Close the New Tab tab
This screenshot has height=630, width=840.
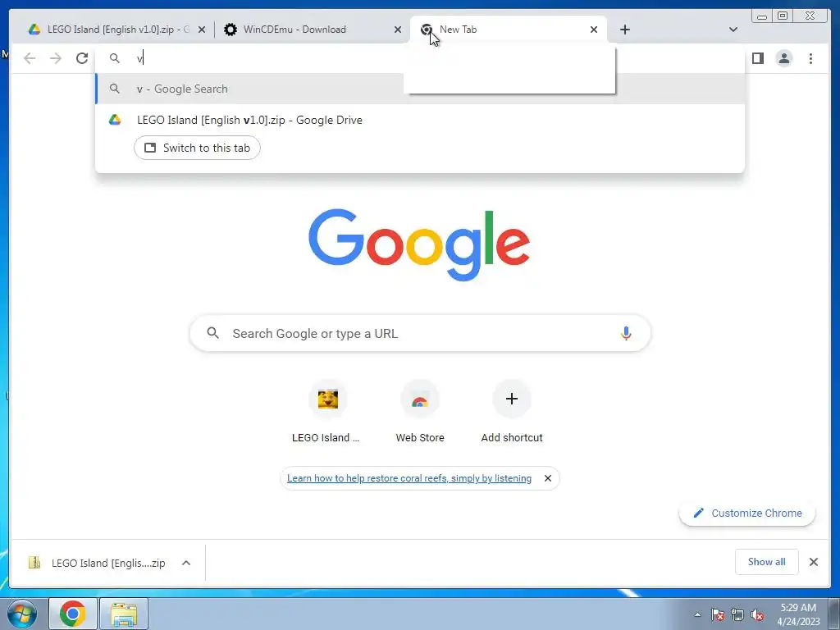click(x=594, y=30)
